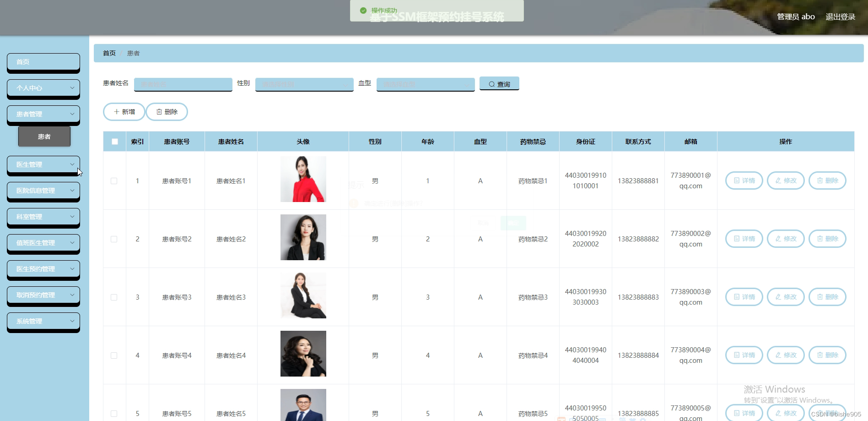The height and width of the screenshot is (421, 868).
Task: Navigate to 首页 in the breadcrumb
Action: coord(109,53)
